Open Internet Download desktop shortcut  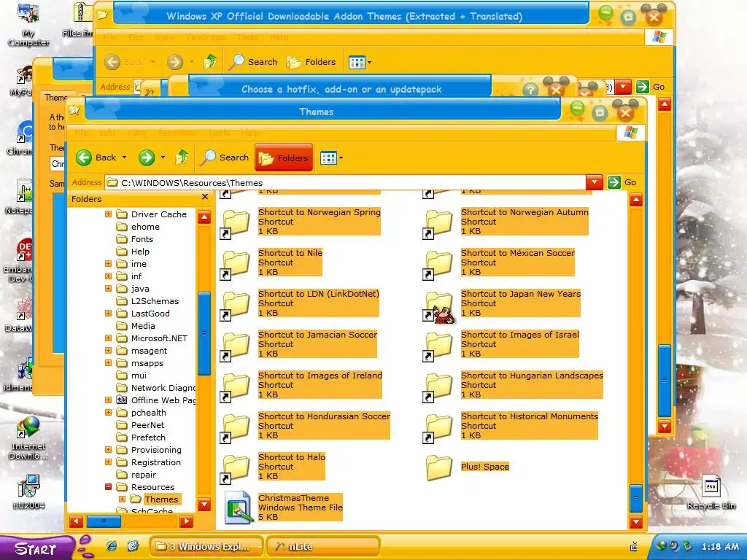pos(28,438)
